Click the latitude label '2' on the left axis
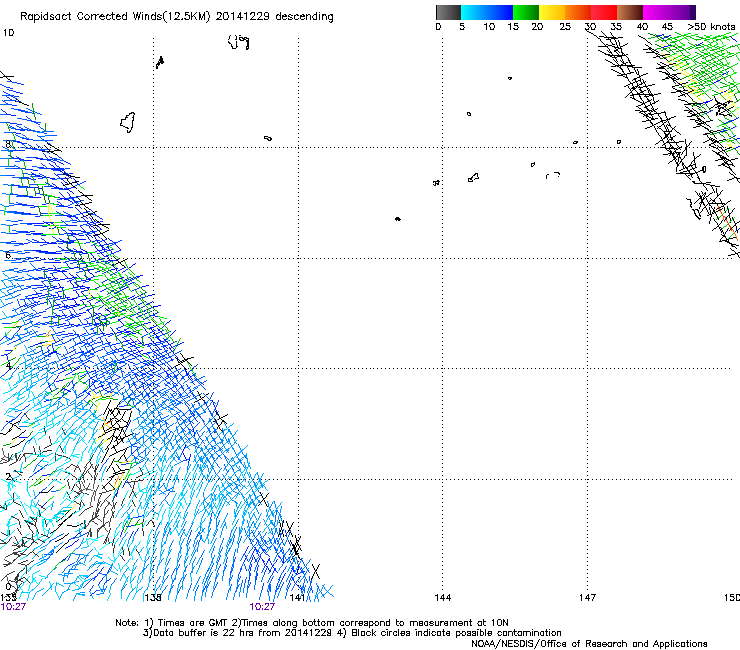 [x=8, y=477]
